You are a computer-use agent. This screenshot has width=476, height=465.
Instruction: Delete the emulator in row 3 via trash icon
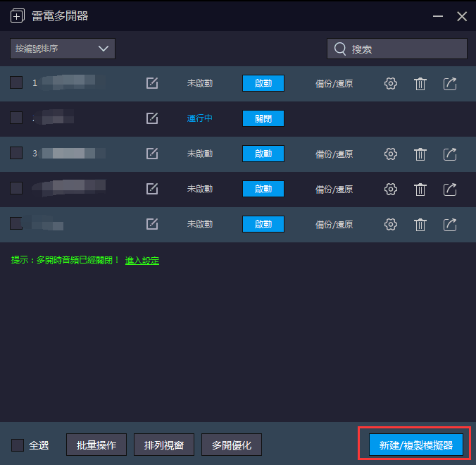tap(420, 154)
